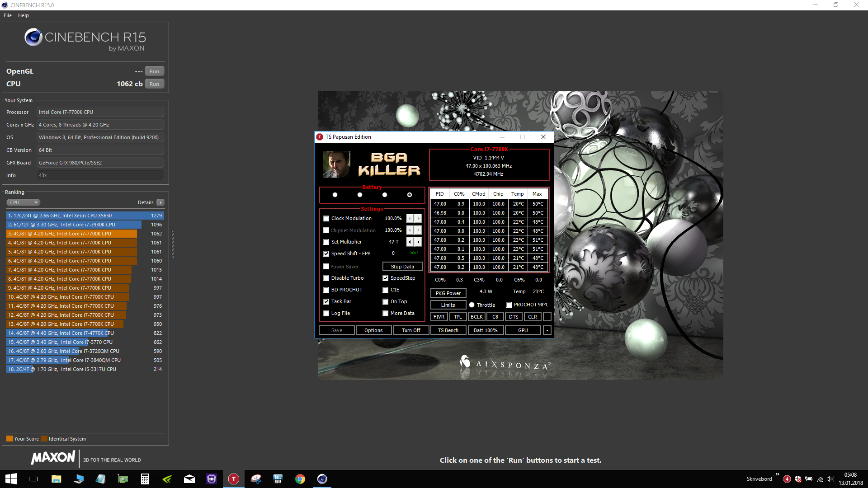The image size is (868, 488).
Task: Uncheck the SpeedStep checkbox
Action: click(x=386, y=278)
